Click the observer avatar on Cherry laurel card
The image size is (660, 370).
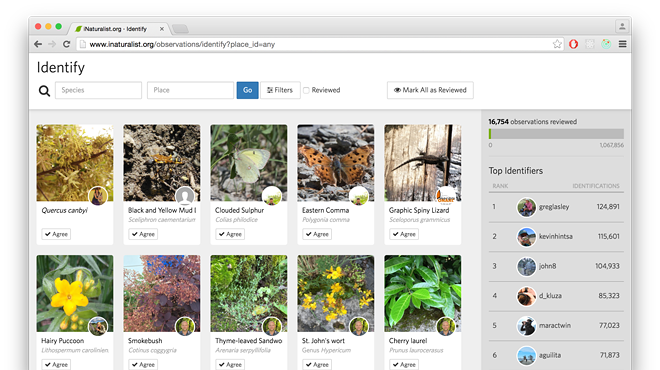446,327
